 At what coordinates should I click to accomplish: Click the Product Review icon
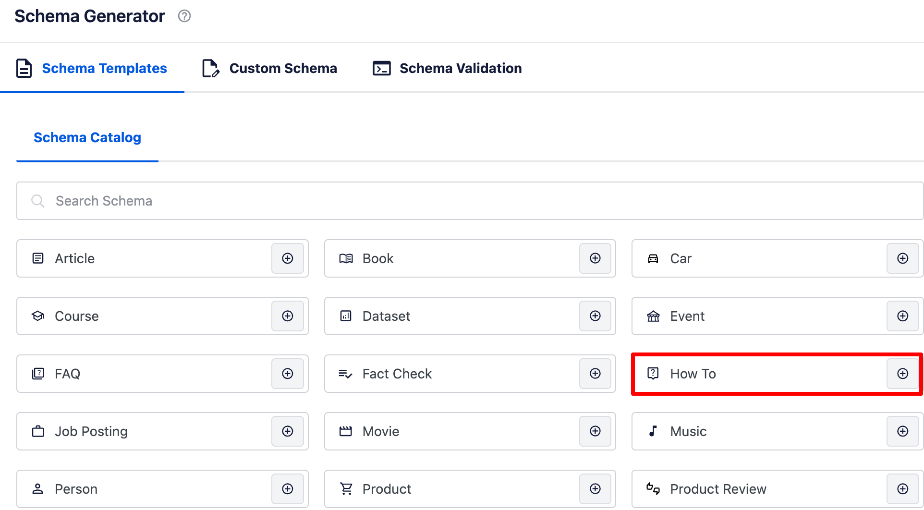[x=653, y=488]
